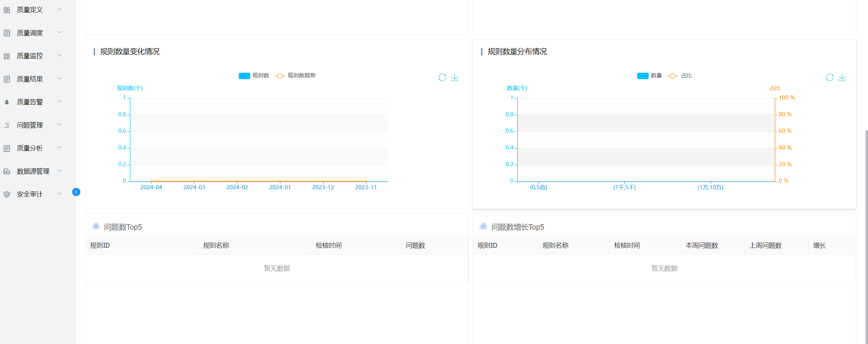Image resolution: width=868 pixels, height=344 pixels.
Task: Click the (1千,5千] axis label
Action: pyautogui.click(x=624, y=187)
